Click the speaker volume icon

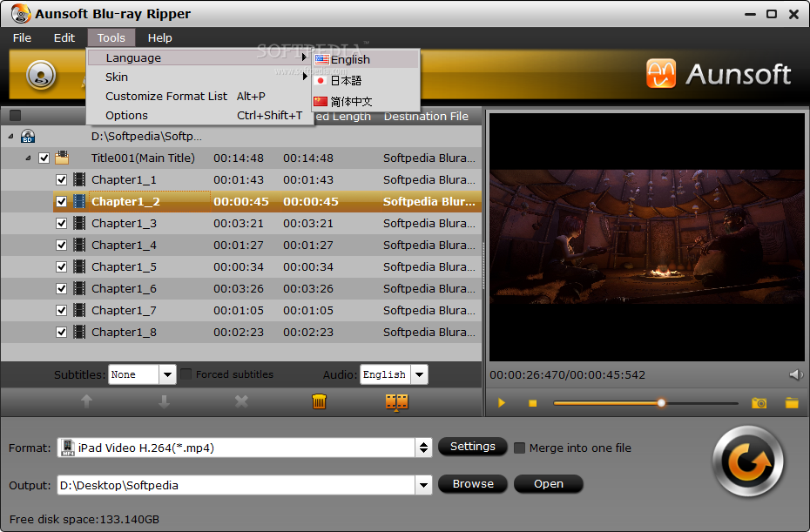coord(795,374)
